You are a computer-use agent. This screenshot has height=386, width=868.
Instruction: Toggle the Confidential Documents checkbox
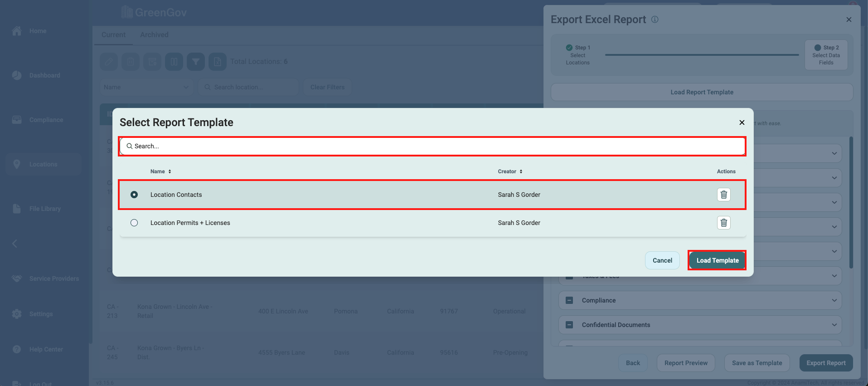point(570,325)
